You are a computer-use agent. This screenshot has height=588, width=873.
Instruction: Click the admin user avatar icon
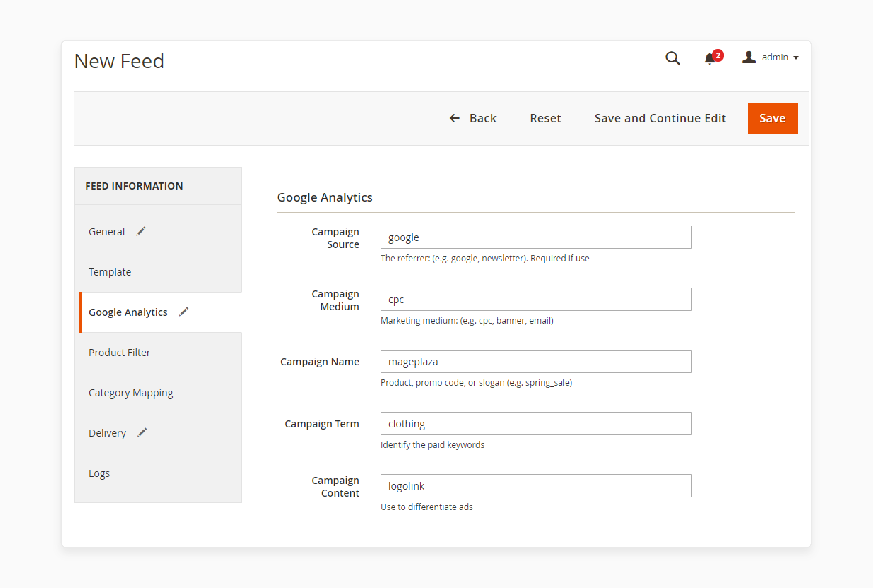click(x=749, y=57)
